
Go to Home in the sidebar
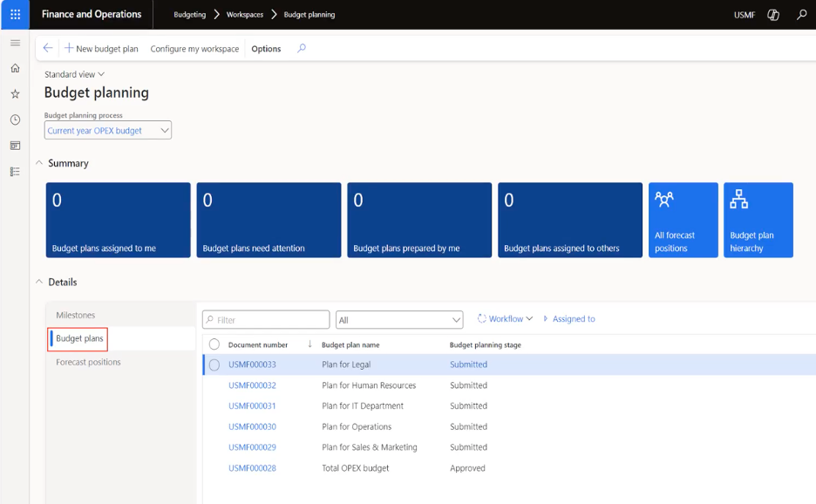tap(15, 68)
